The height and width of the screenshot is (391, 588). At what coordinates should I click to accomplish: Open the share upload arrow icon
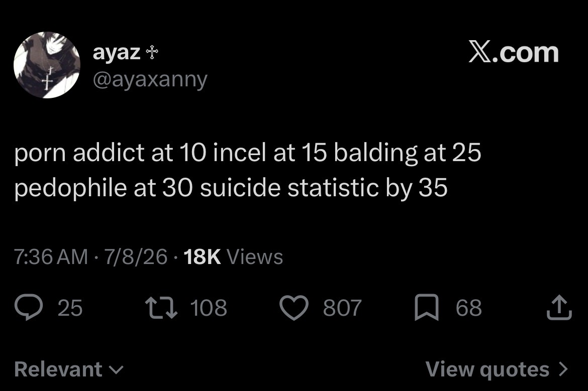[x=559, y=308]
